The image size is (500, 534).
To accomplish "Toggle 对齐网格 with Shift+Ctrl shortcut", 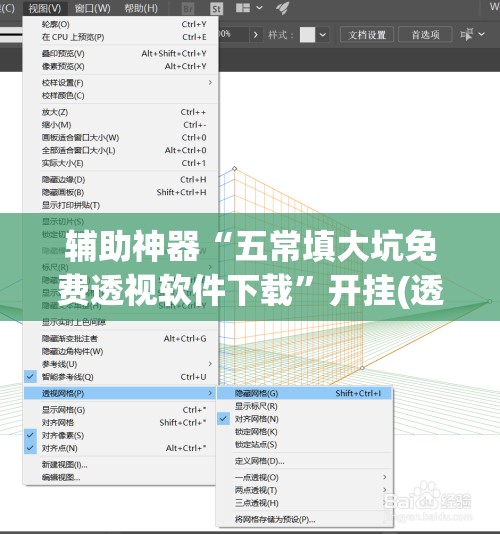I will (x=120, y=423).
